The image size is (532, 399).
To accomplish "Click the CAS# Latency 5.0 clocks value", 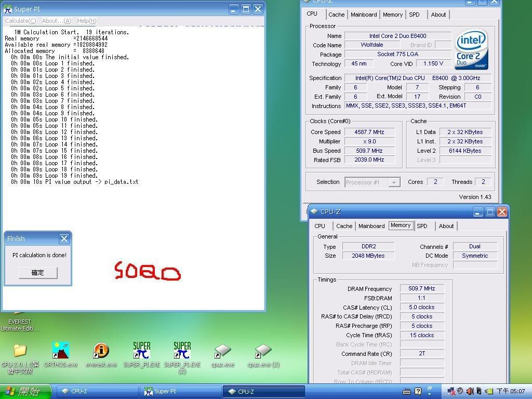I will pyautogui.click(x=422, y=307).
